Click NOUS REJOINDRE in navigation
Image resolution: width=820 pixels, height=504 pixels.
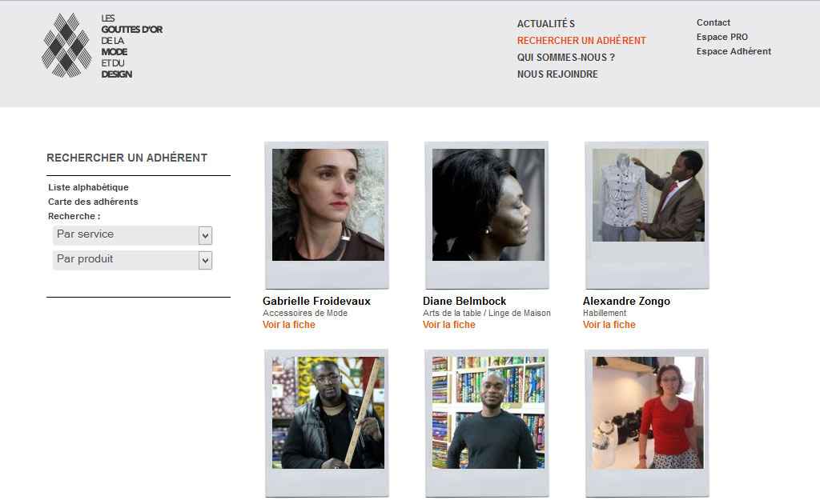click(557, 74)
